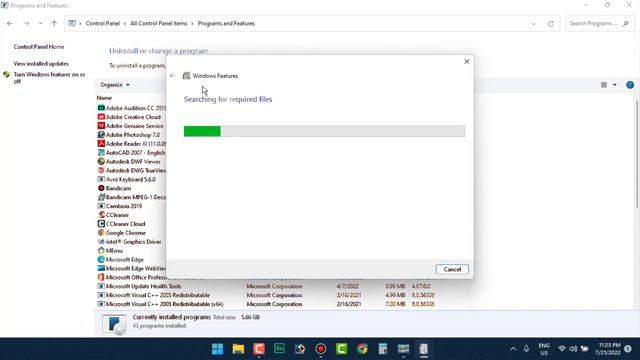
Task: Select Microsoft Edge WebView entry
Action: [x=131, y=269]
